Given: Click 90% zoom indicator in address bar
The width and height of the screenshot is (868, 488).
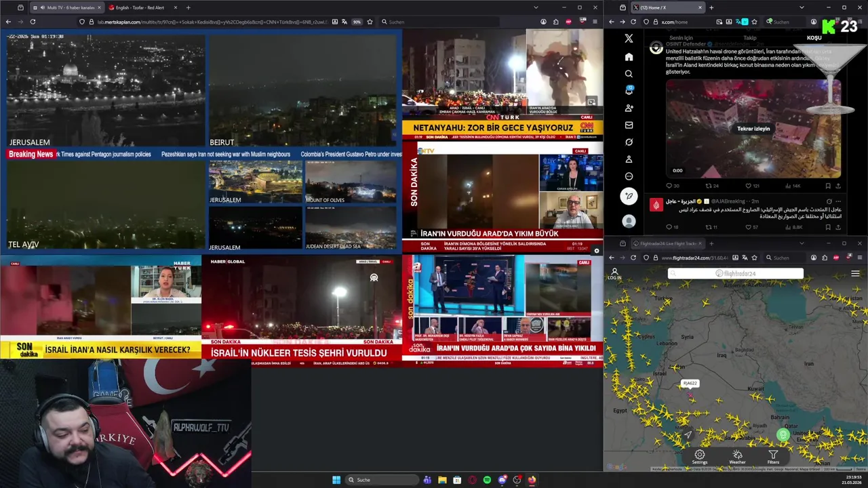Looking at the screenshot, I should pos(357,22).
